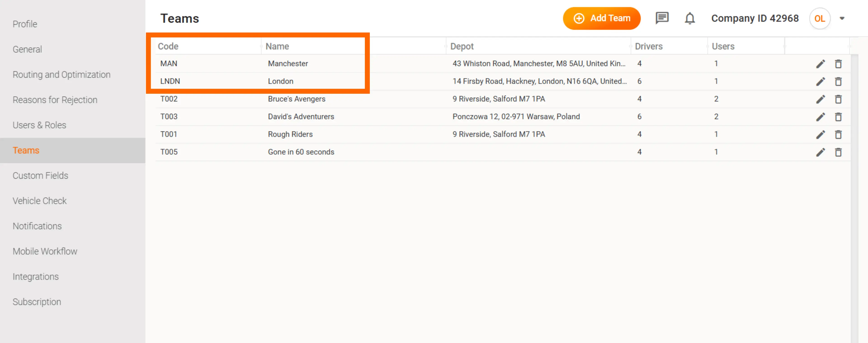Image resolution: width=868 pixels, height=343 pixels.
Task: Navigate to Vehicle Check settings
Action: 39,201
